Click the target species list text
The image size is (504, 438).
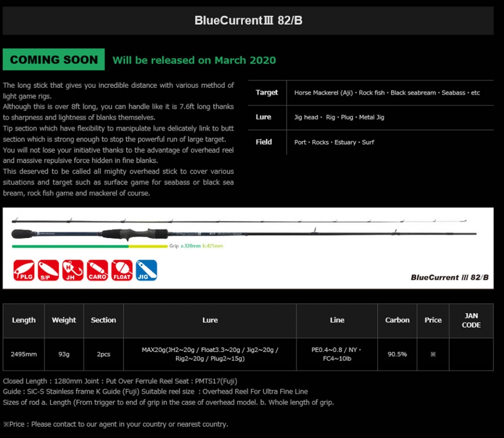pyautogui.click(x=387, y=93)
